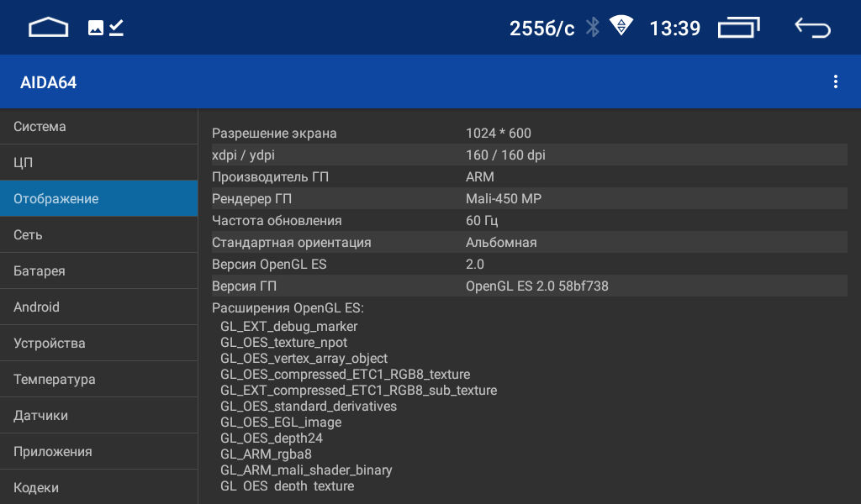This screenshot has width=861, height=504.
Task: Select the Приложения category
Action: (x=99, y=452)
